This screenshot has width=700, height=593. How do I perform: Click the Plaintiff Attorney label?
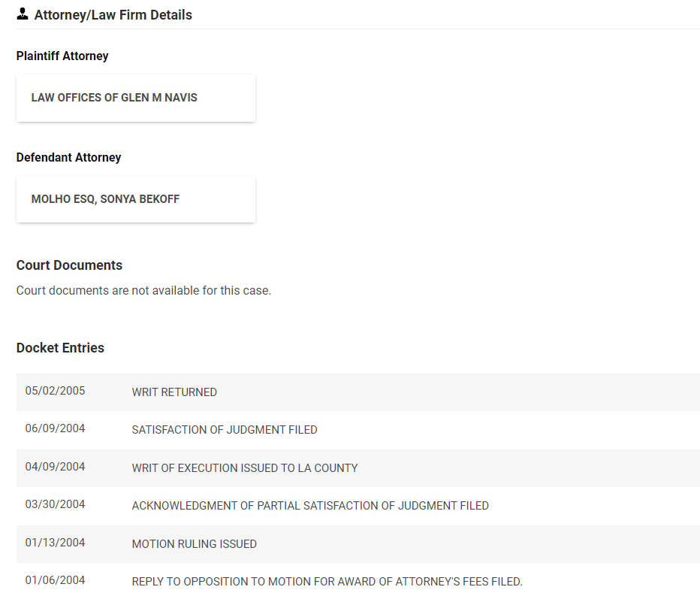[62, 56]
